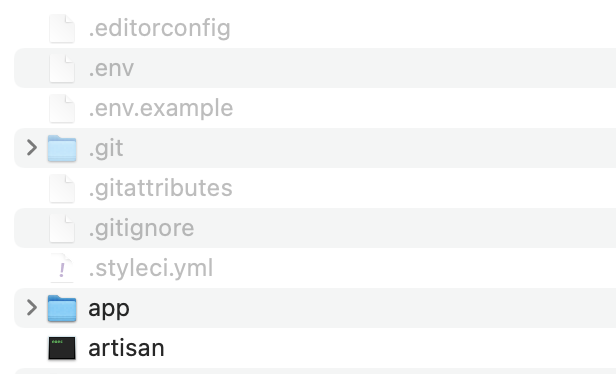Image resolution: width=616 pixels, height=374 pixels.
Task: Select the .git folder name
Action: pyautogui.click(x=106, y=148)
